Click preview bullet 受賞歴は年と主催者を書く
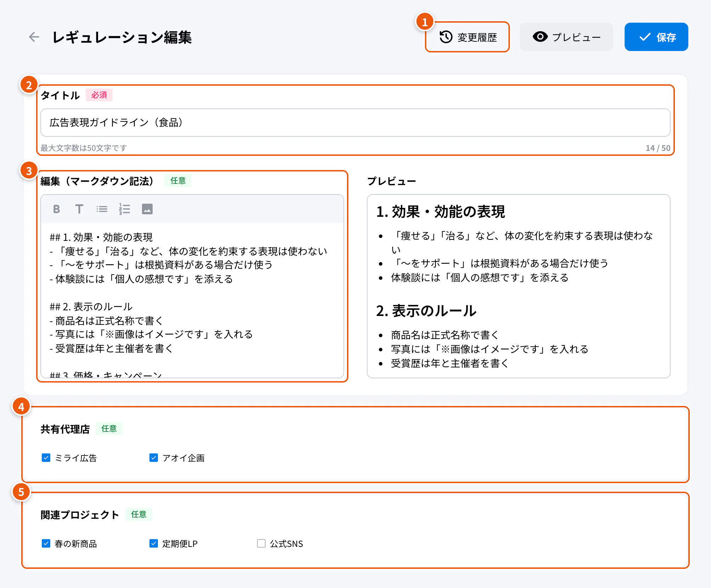This screenshot has height=588, width=711. click(x=450, y=363)
